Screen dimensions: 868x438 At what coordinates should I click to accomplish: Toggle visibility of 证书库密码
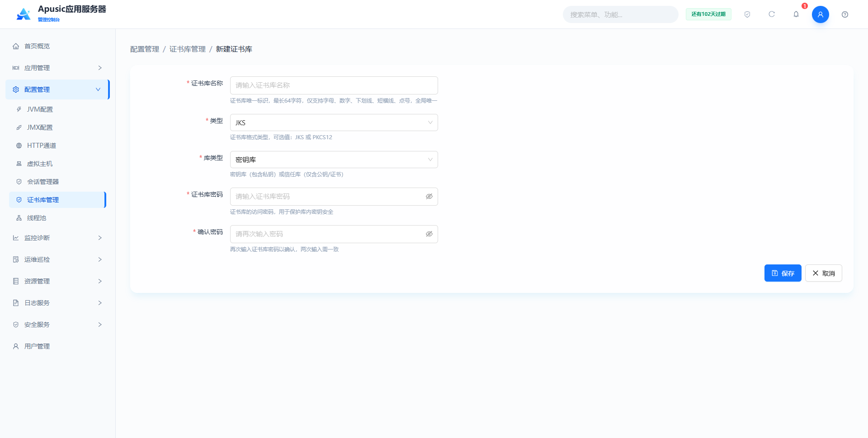429,197
